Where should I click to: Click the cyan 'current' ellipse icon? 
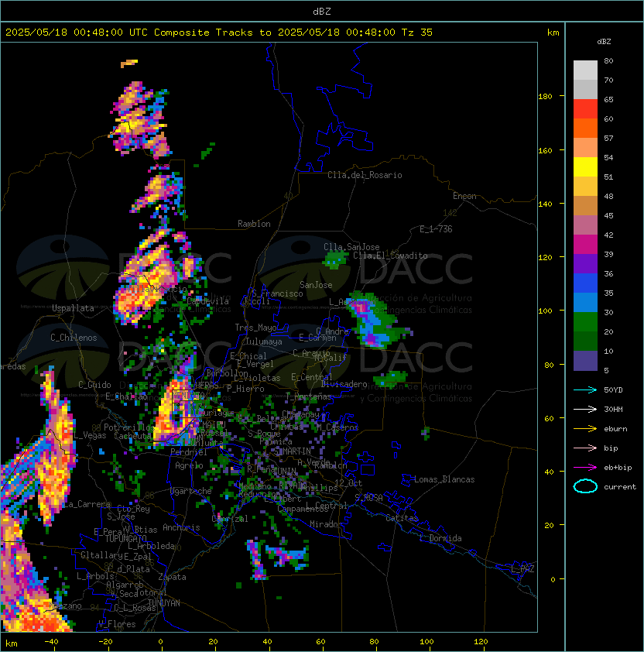585,486
